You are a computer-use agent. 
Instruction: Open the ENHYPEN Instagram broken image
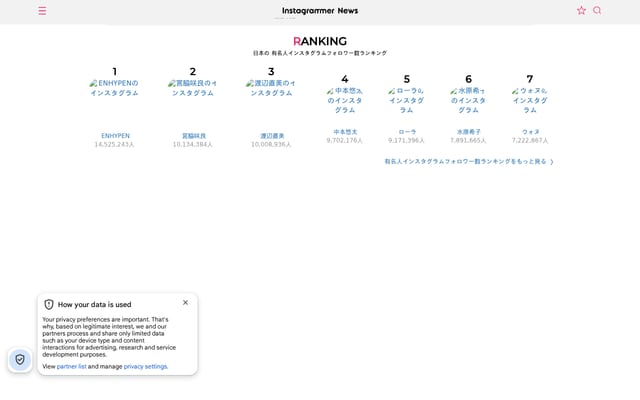[x=114, y=88]
